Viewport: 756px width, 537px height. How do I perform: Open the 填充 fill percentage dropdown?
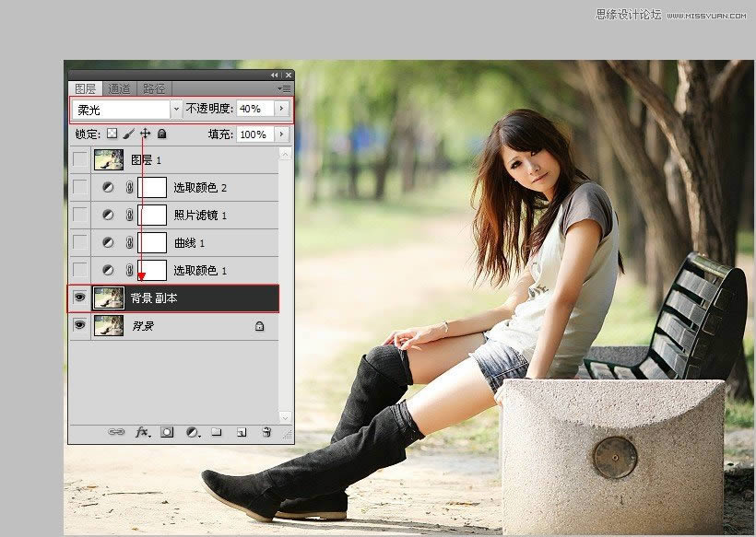[x=281, y=134]
